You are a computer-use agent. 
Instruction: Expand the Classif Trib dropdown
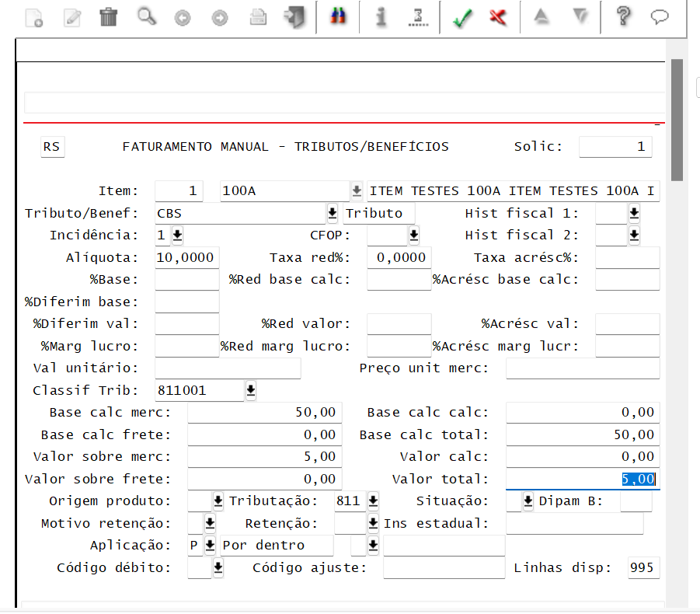[250, 390]
